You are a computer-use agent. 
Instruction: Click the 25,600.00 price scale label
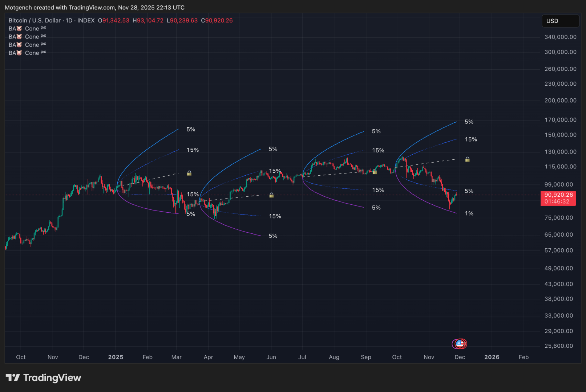pos(559,346)
